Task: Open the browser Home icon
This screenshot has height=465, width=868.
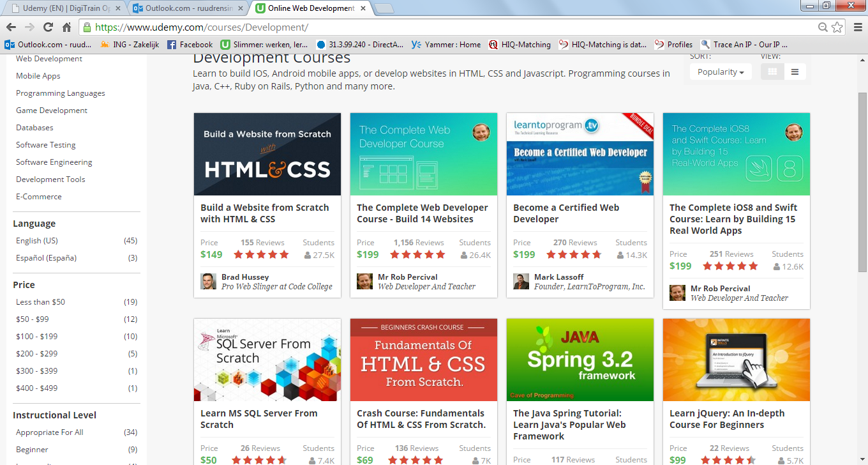Action: coord(66,27)
